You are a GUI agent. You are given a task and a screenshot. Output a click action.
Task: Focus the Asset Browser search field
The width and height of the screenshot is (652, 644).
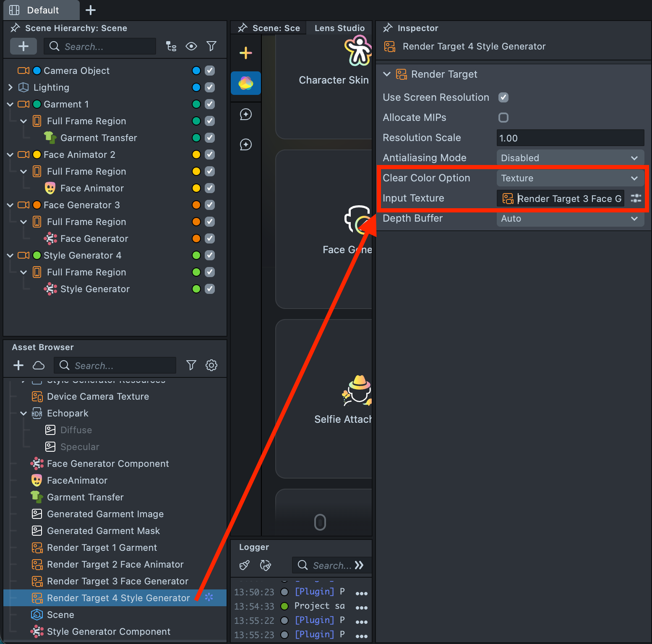click(x=115, y=365)
